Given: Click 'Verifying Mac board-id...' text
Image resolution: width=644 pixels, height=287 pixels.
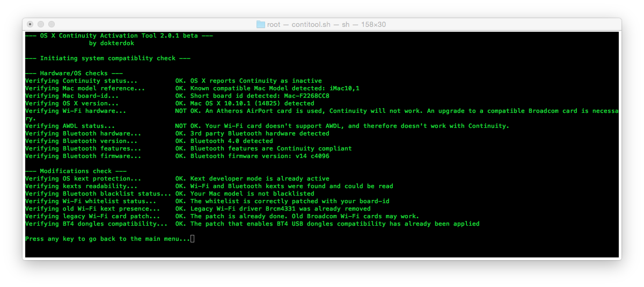Looking at the screenshot, I should (x=72, y=96).
